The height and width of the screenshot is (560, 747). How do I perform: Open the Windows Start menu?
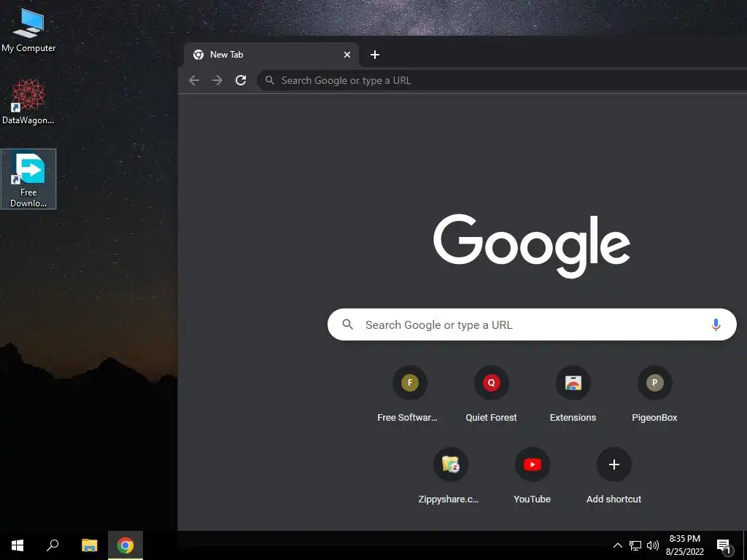[x=18, y=545]
